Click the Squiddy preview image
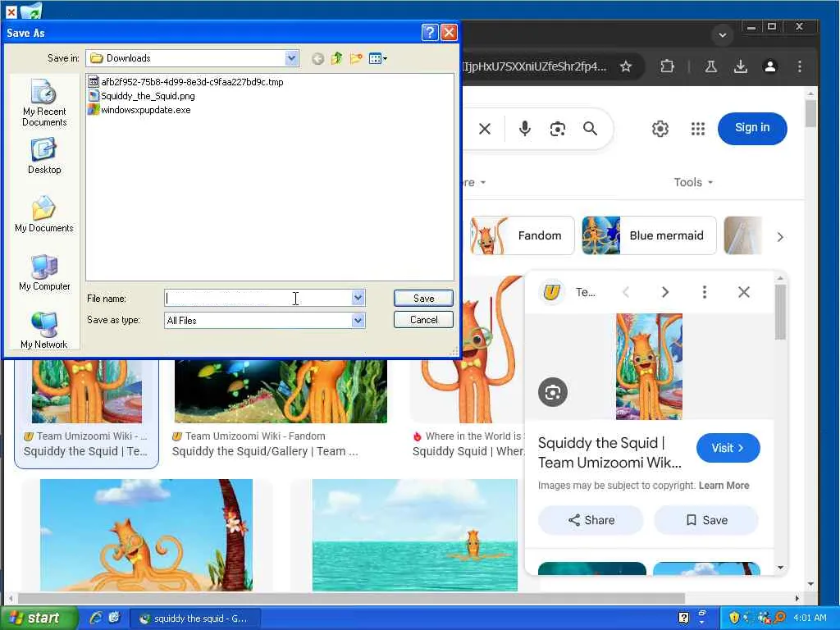The width and height of the screenshot is (840, 630). point(649,367)
